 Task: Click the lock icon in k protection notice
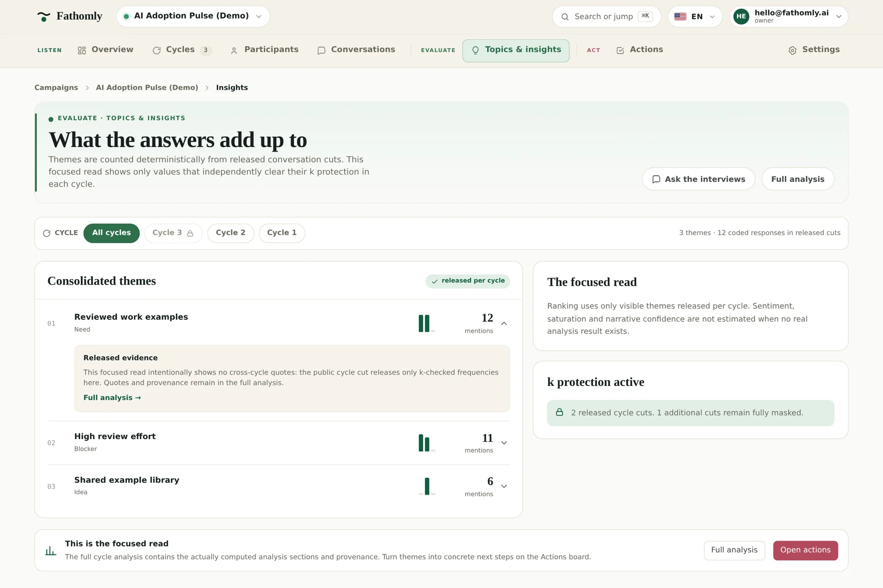pos(559,413)
